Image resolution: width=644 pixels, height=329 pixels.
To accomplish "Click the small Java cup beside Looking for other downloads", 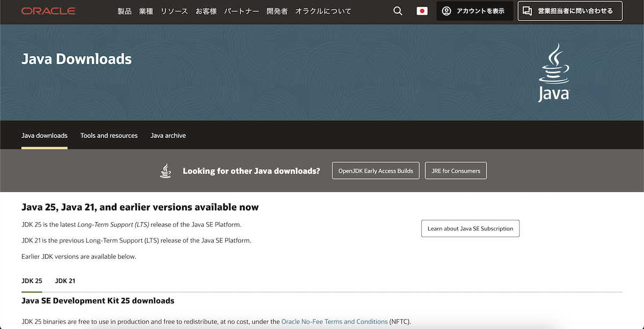I will point(165,170).
